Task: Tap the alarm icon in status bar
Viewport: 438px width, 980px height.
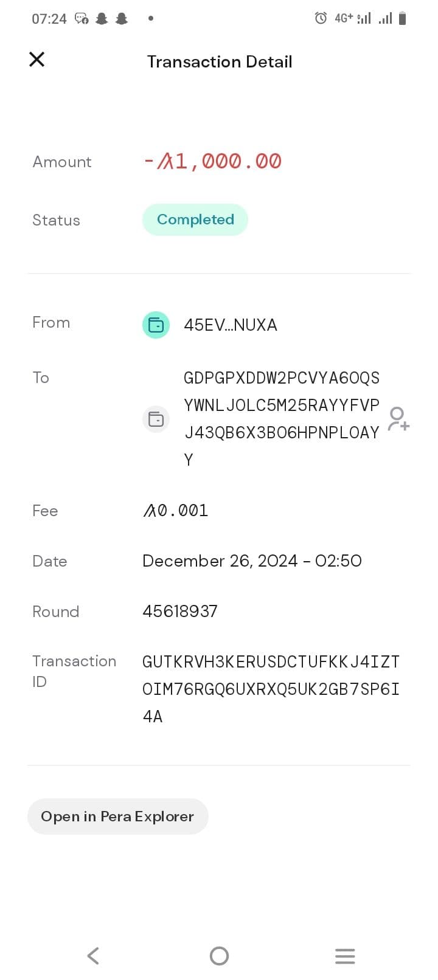Action: (x=321, y=18)
